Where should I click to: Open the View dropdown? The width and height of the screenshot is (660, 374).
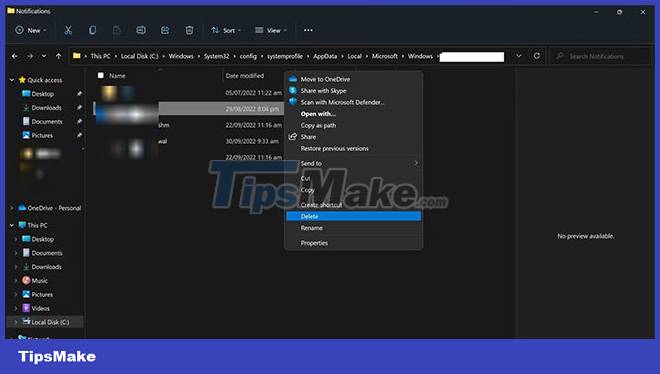point(271,30)
